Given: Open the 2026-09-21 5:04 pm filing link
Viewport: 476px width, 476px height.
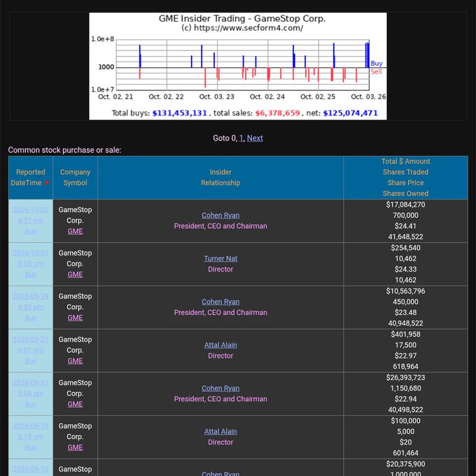Looking at the screenshot, I should [30, 393].
